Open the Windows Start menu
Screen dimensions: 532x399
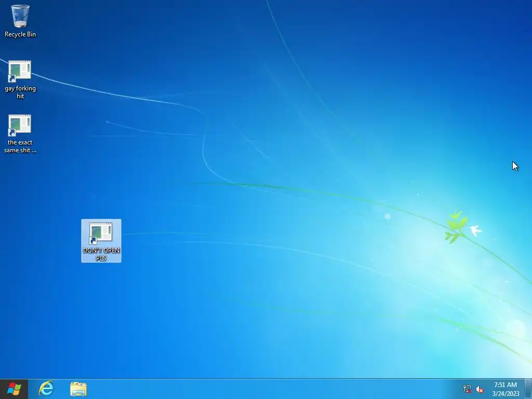(x=14, y=389)
